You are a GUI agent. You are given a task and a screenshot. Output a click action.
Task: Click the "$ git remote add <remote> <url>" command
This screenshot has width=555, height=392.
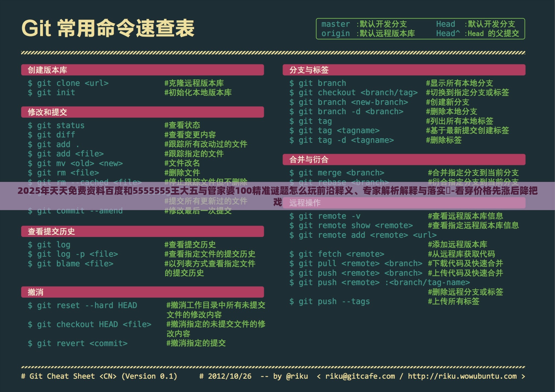coord(363,235)
